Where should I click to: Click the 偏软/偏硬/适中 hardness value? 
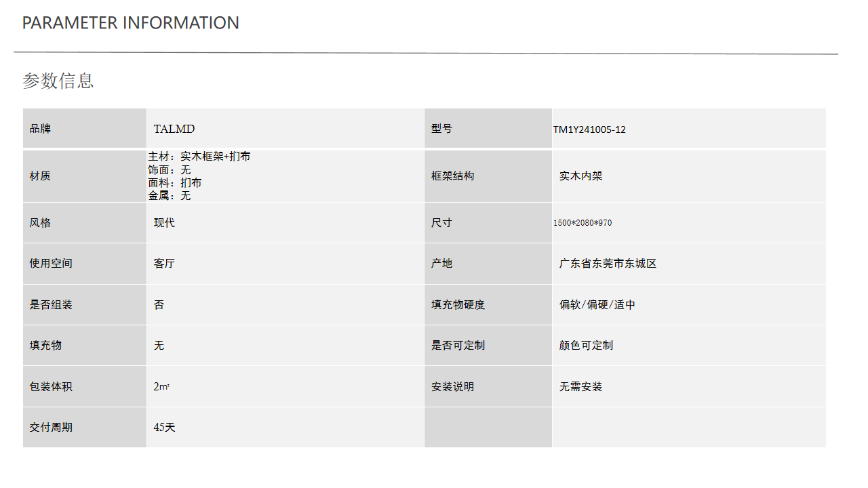597,305
